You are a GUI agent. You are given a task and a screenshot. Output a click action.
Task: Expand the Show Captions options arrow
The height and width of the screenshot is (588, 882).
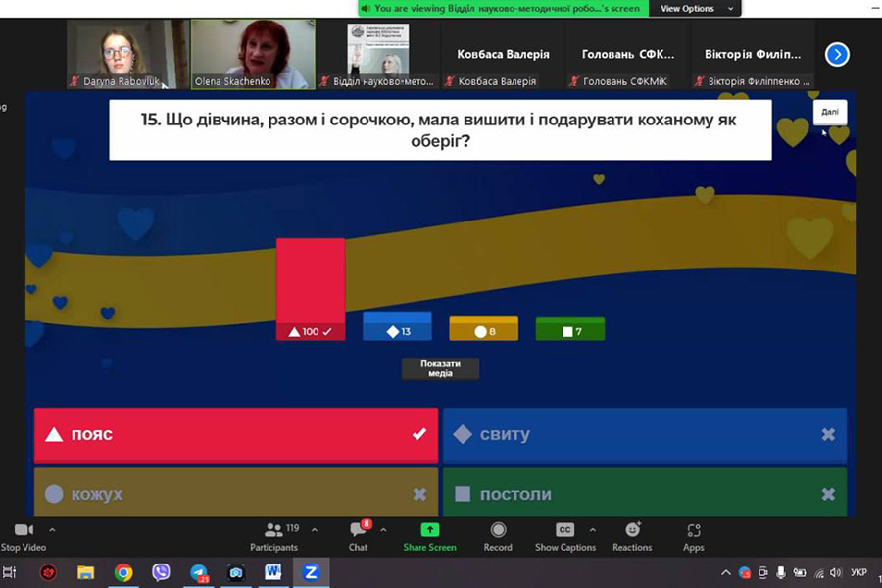point(592,530)
